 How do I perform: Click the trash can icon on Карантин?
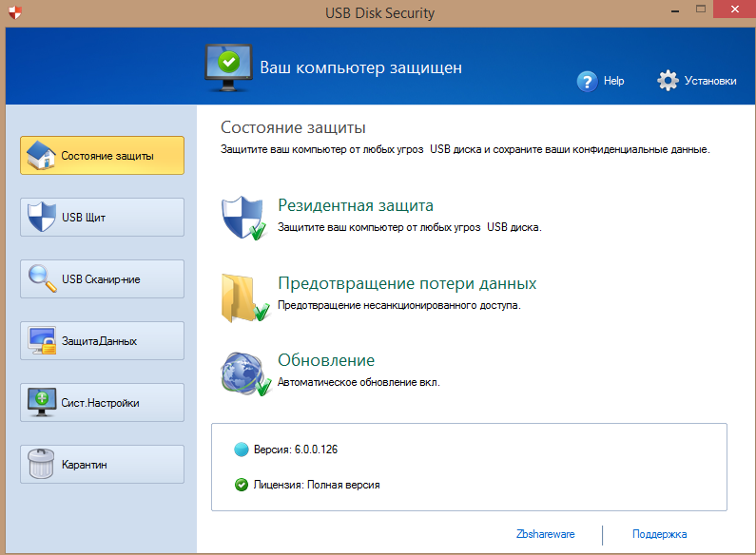point(41,464)
